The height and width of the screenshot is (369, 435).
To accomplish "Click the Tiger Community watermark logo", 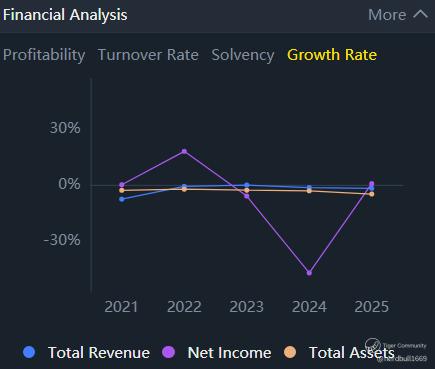I will click(373, 345).
